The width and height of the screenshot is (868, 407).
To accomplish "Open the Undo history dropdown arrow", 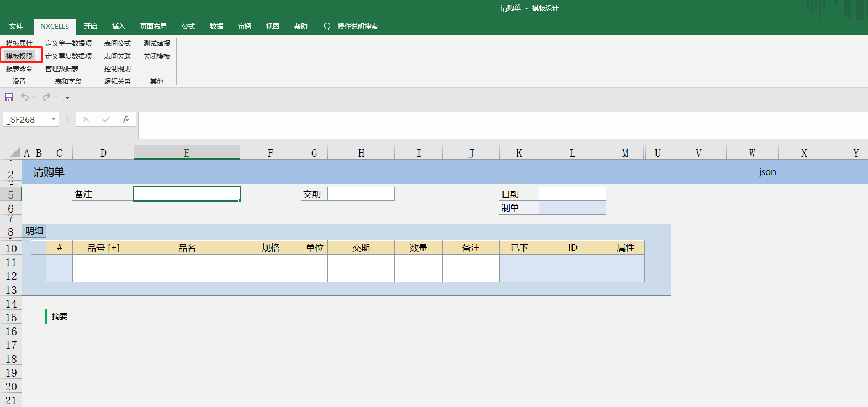I will (x=34, y=97).
